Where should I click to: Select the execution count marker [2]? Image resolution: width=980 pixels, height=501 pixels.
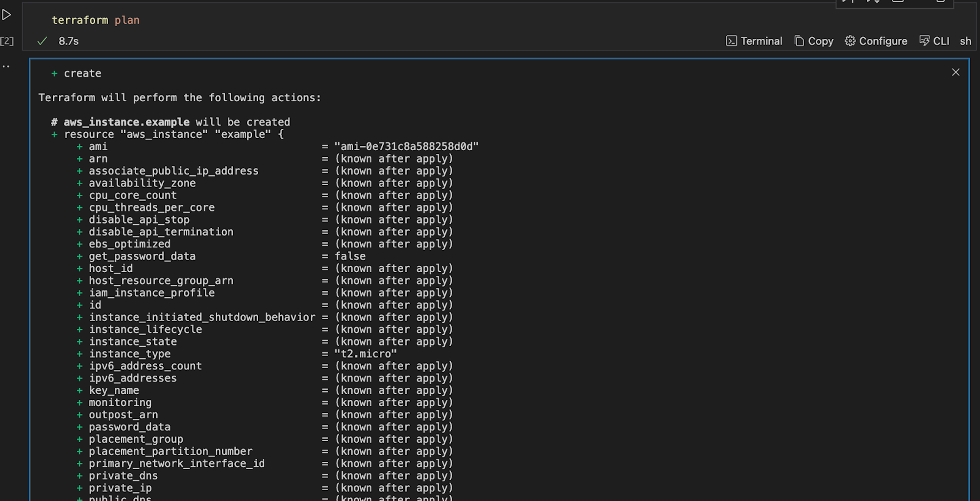(x=7, y=41)
